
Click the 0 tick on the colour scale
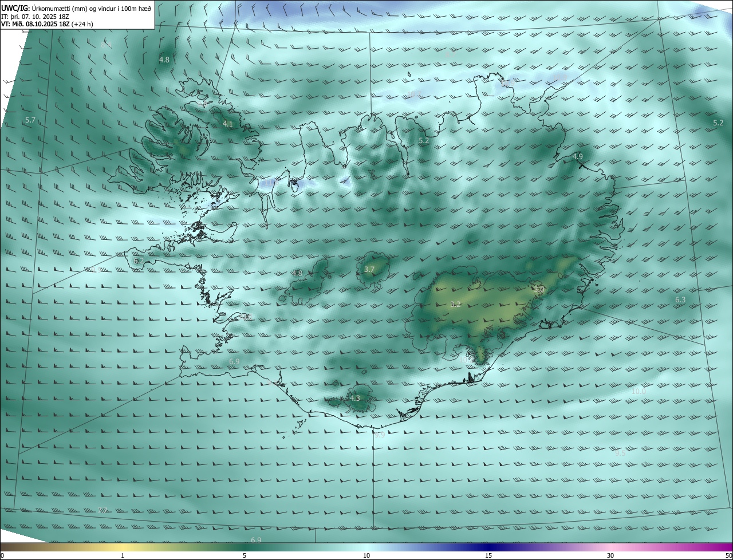coord(2,555)
